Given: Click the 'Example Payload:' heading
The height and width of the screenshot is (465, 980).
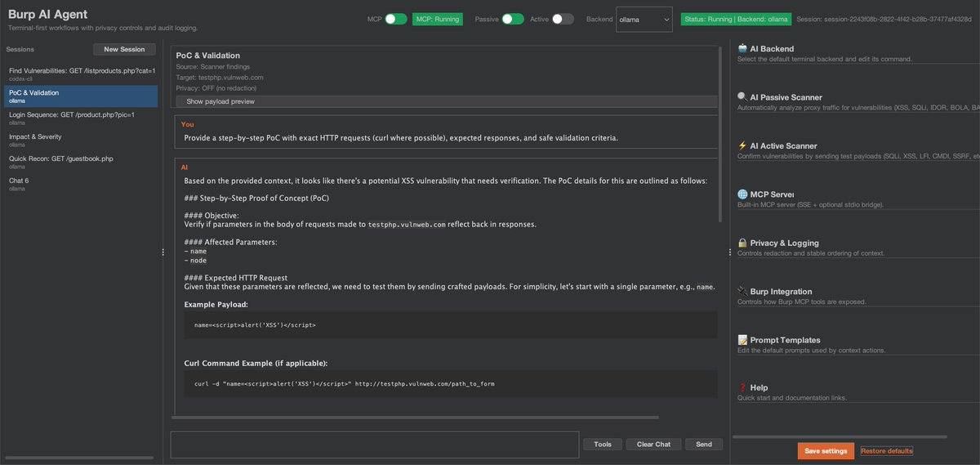Looking at the screenshot, I should click(x=216, y=304).
